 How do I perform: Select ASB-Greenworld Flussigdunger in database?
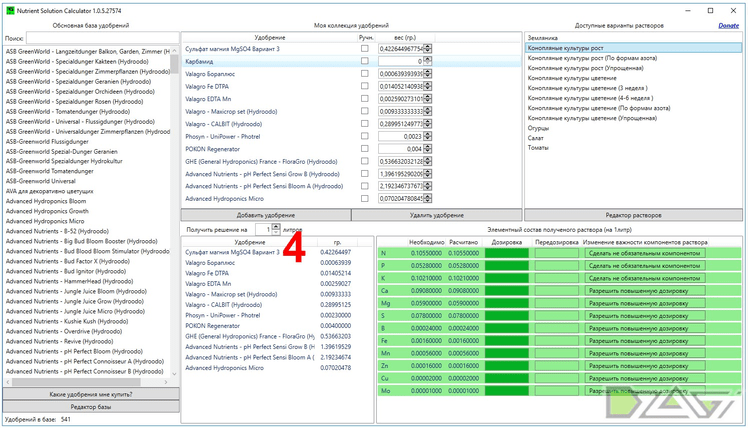[x=47, y=142]
